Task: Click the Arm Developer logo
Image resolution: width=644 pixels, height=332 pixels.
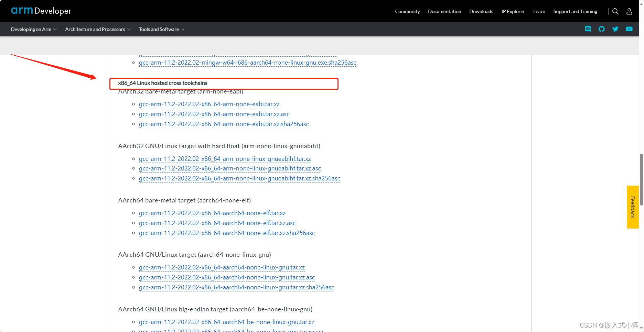Action: click(41, 11)
